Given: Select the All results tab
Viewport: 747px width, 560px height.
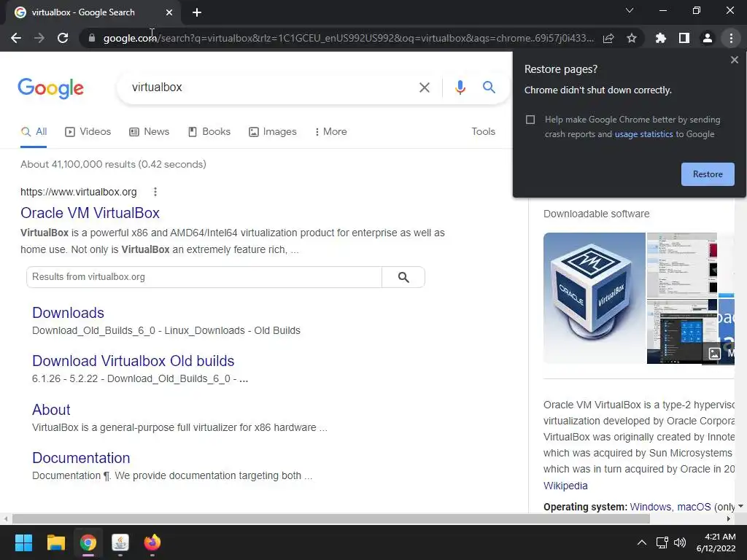Looking at the screenshot, I should click(x=34, y=132).
